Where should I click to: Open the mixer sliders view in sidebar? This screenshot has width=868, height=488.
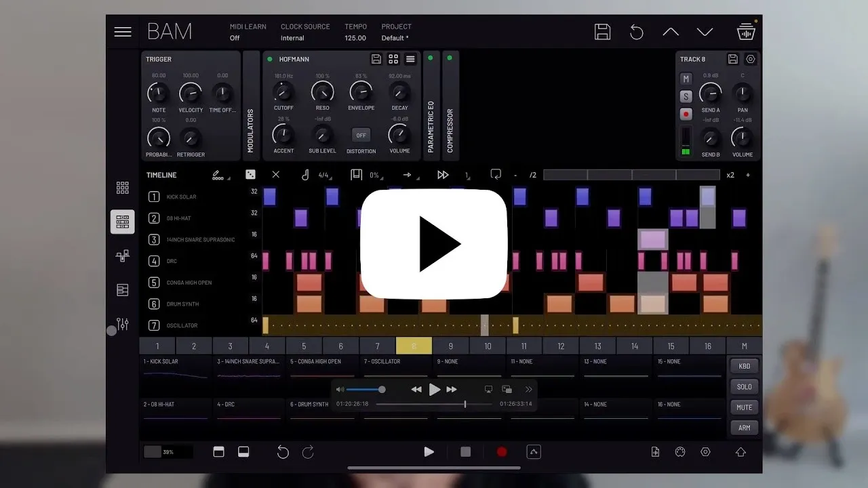[123, 324]
